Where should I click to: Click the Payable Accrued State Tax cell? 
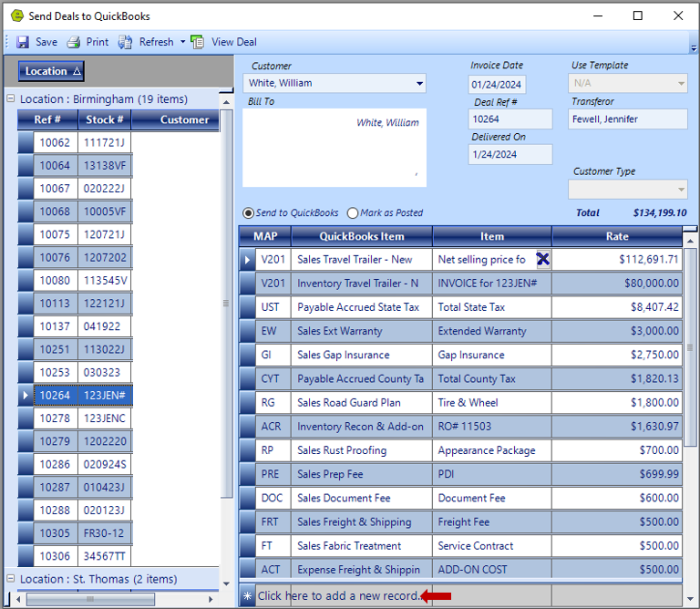point(362,307)
